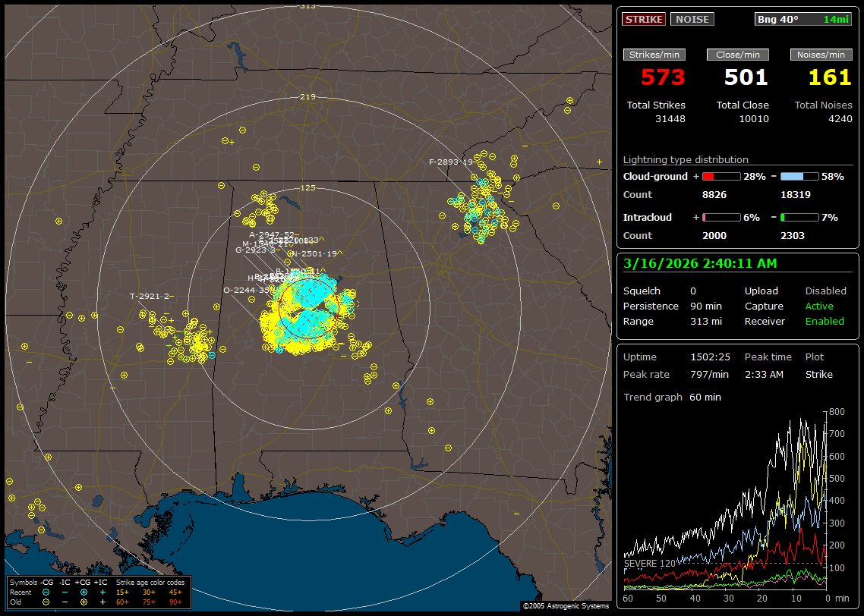Screen dimensions: 864x616
Task: Click the positive cloud-ground red percentage bar
Action: point(721,177)
